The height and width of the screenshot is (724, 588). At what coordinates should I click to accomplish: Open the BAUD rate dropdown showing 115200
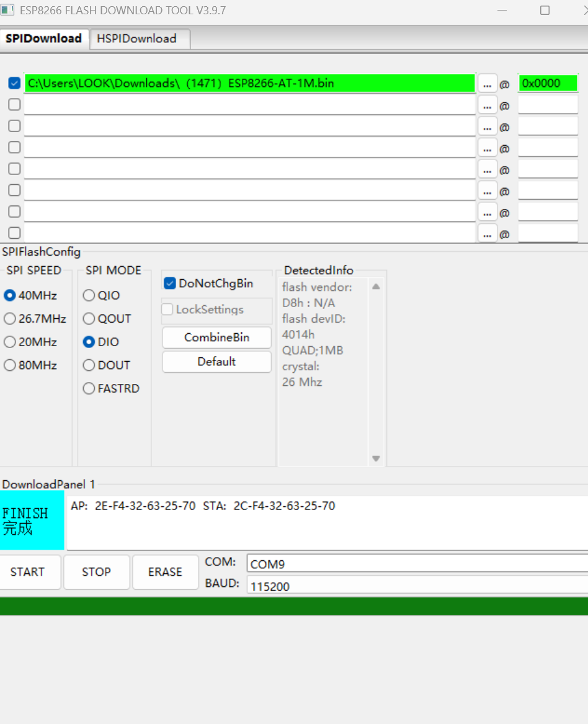pos(417,586)
